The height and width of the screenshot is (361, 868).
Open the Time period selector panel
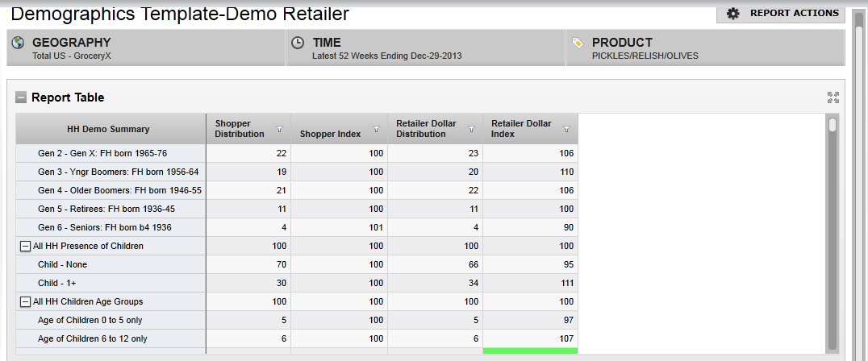point(425,48)
